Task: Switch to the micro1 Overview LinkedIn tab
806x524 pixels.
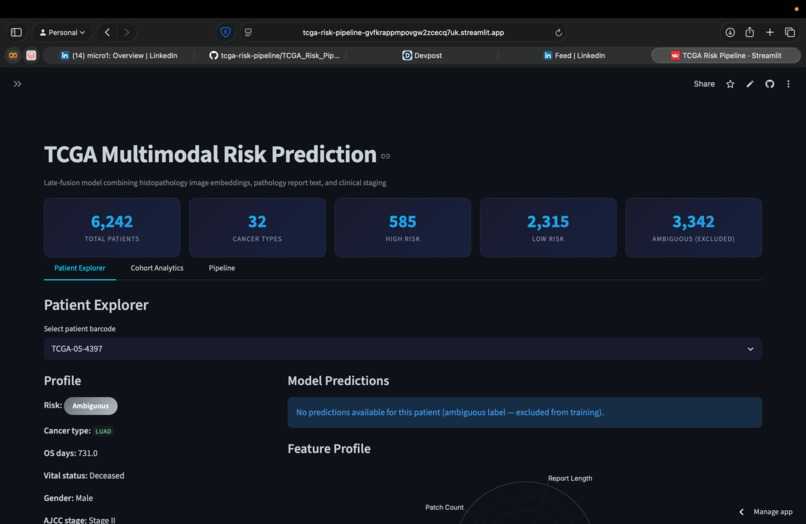Action: click(x=119, y=56)
